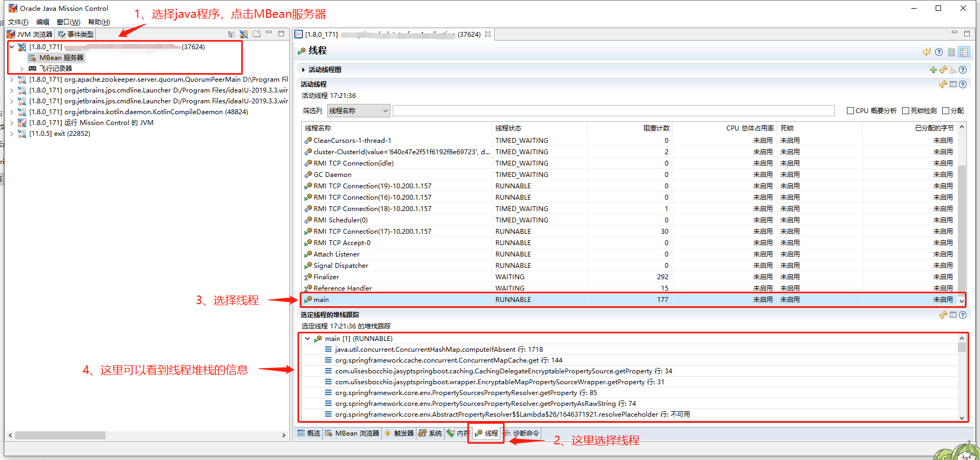Viewport: 980px width, 460px height.
Task: Open help icon on the 线程 page header
Action: [x=939, y=52]
